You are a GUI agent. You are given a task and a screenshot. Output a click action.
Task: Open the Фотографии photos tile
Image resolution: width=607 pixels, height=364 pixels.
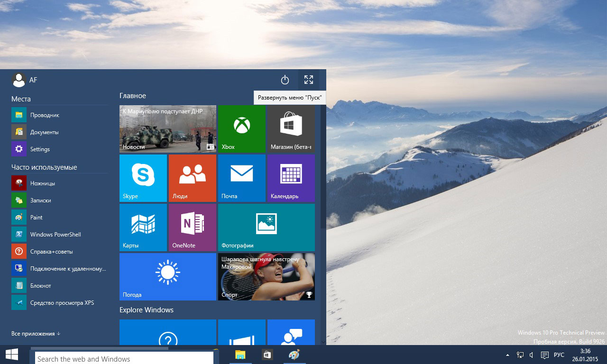pos(266,227)
